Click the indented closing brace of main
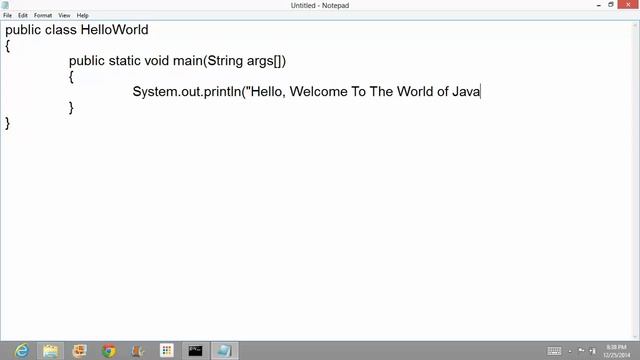Viewport: 640px width, 360px height. tap(71, 108)
